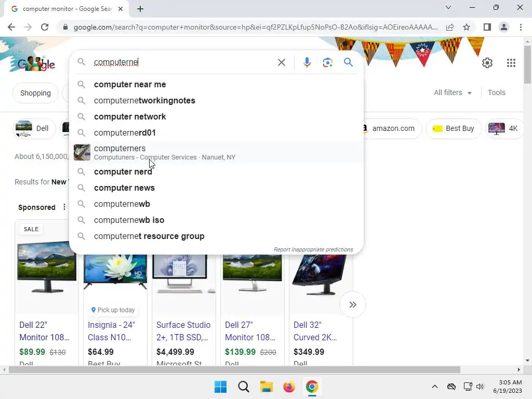Clear the search box text
532x399 pixels.
[x=281, y=62]
